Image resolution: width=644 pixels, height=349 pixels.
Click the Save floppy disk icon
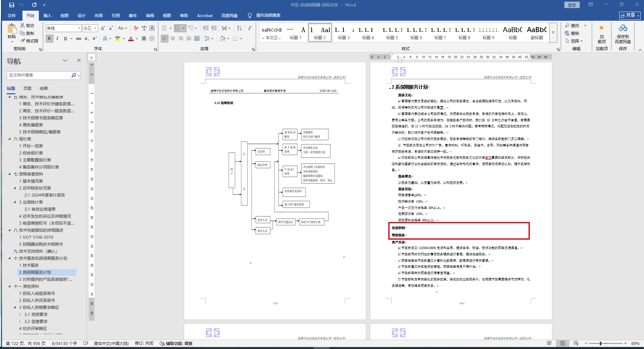click(x=12, y=5)
